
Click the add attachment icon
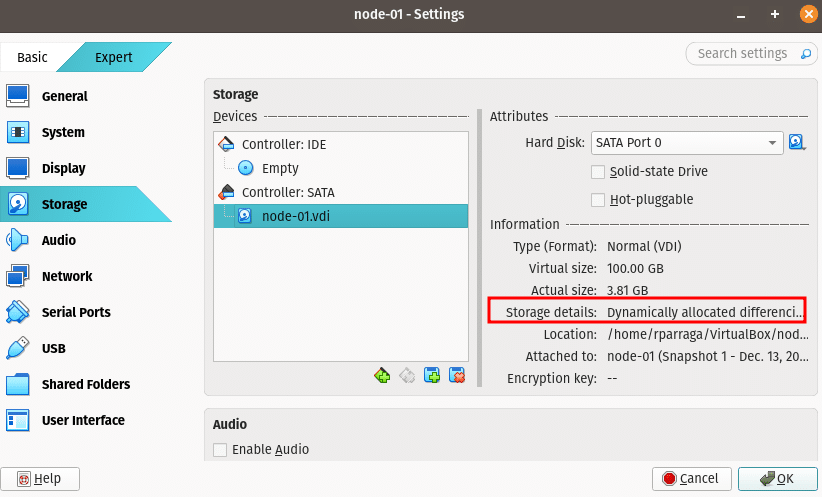[432, 376]
